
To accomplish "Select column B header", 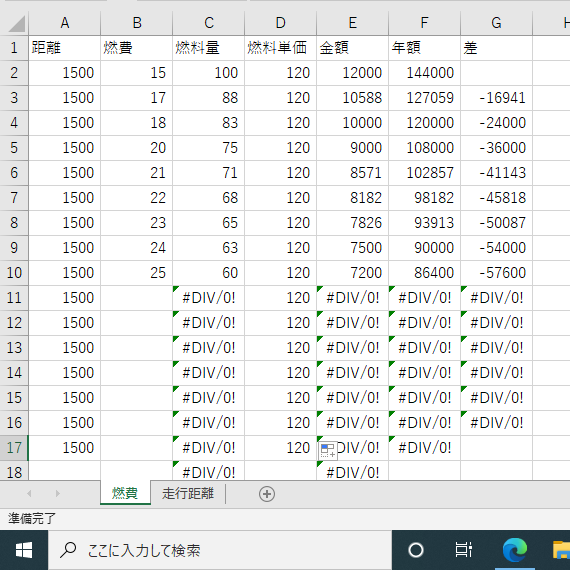I will (136, 23).
